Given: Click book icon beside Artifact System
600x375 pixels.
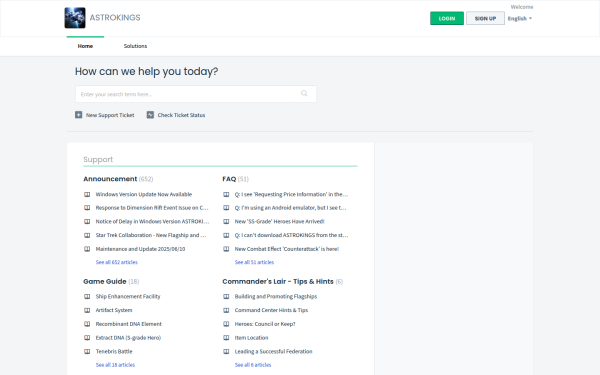Looking at the screenshot, I should point(87,310).
